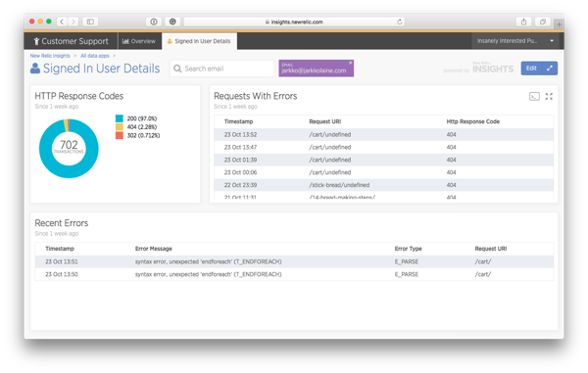Image resolution: width=588 pixels, height=373 pixels.
Task: Select the 23 Oct 01:39 request row
Action: point(383,160)
